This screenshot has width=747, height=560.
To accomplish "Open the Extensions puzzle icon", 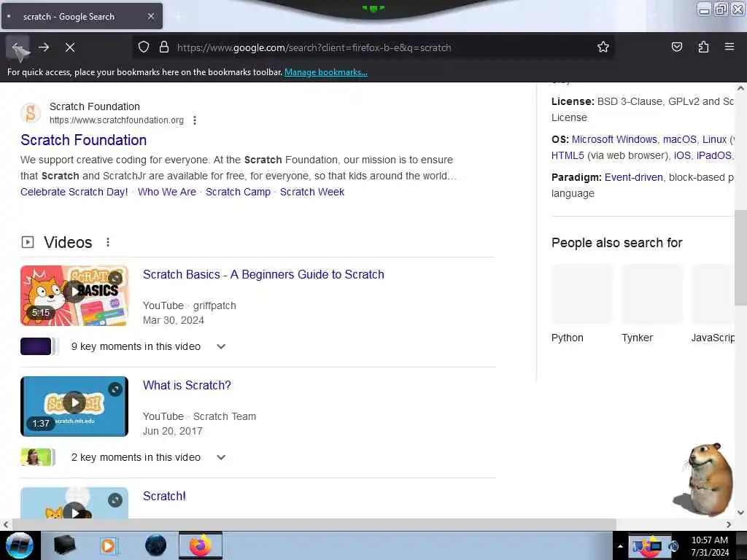I will 703,47.
